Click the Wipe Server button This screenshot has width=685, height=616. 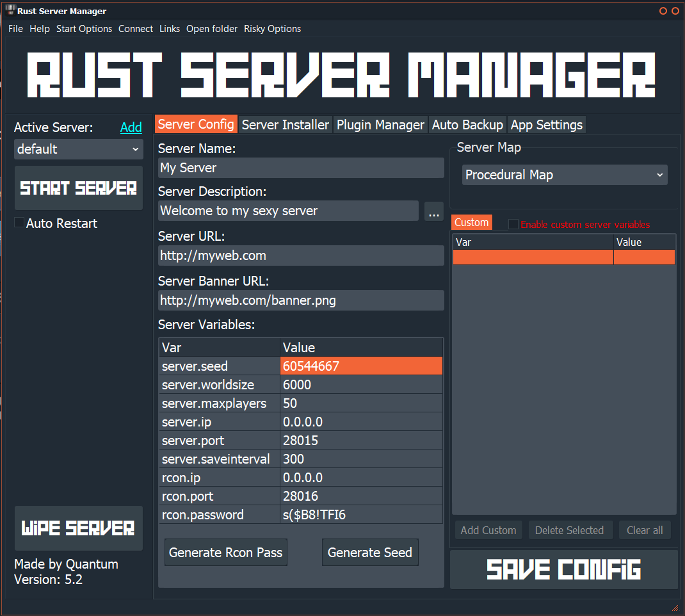click(79, 528)
